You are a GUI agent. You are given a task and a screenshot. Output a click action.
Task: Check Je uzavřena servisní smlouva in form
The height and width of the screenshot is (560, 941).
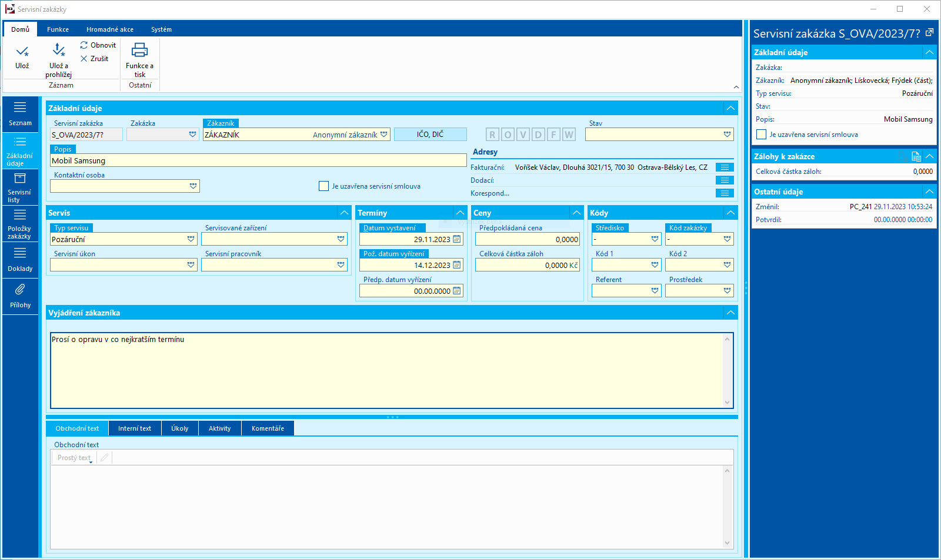coord(323,186)
